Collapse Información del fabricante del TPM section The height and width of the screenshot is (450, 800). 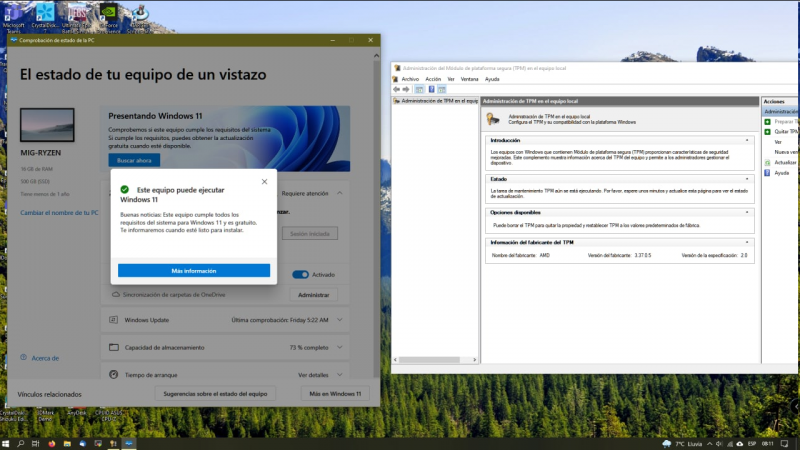(x=747, y=242)
